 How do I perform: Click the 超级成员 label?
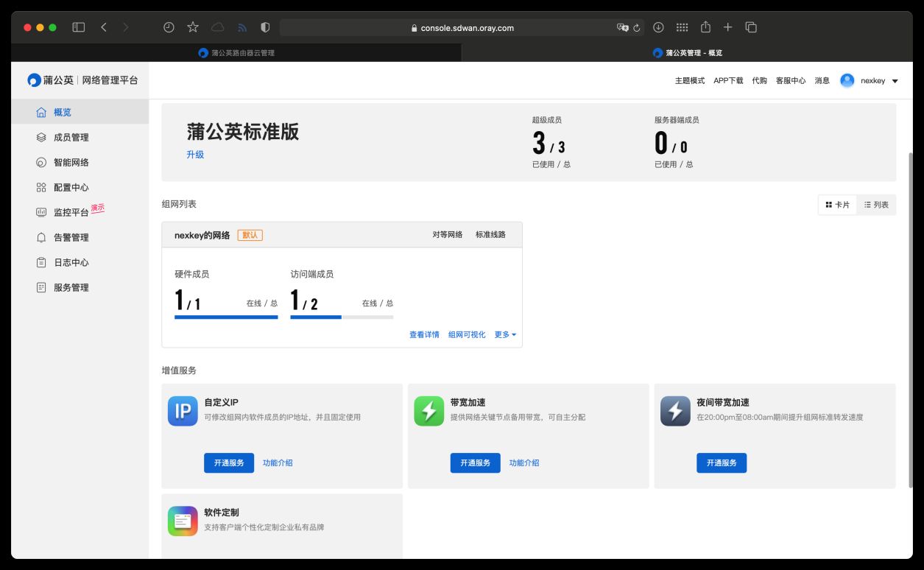point(547,120)
